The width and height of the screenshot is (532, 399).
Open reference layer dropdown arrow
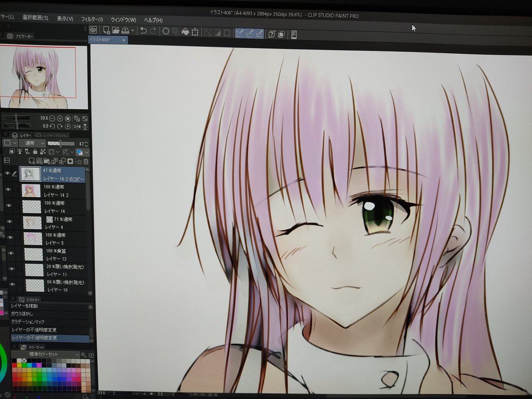58,151
